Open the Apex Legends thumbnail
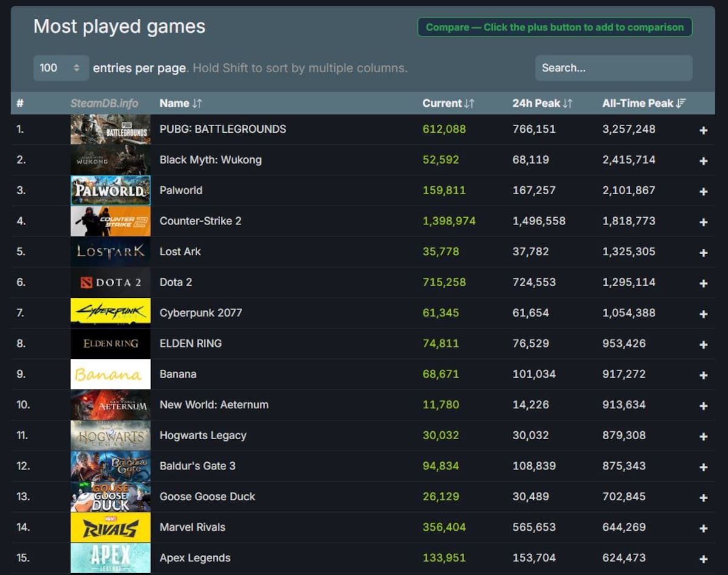 click(x=110, y=558)
